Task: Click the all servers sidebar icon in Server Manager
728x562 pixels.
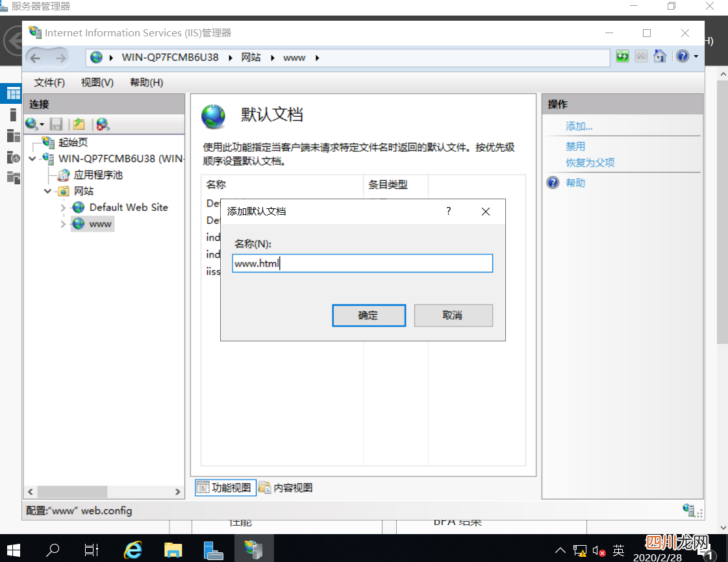Action: coord(14,136)
